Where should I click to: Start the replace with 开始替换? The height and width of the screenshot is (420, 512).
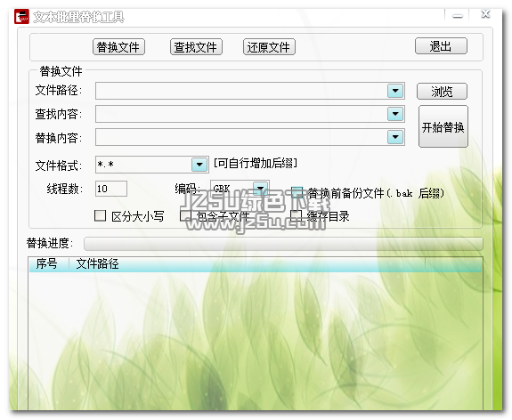[443, 126]
